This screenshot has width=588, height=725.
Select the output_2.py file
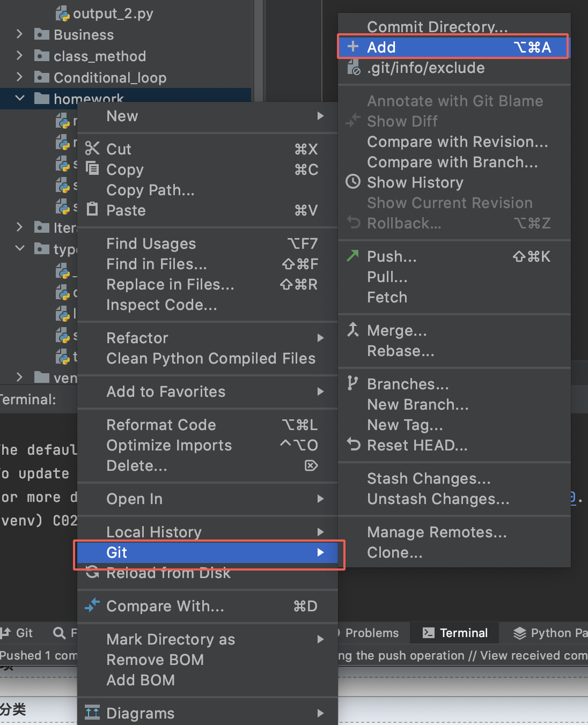113,13
